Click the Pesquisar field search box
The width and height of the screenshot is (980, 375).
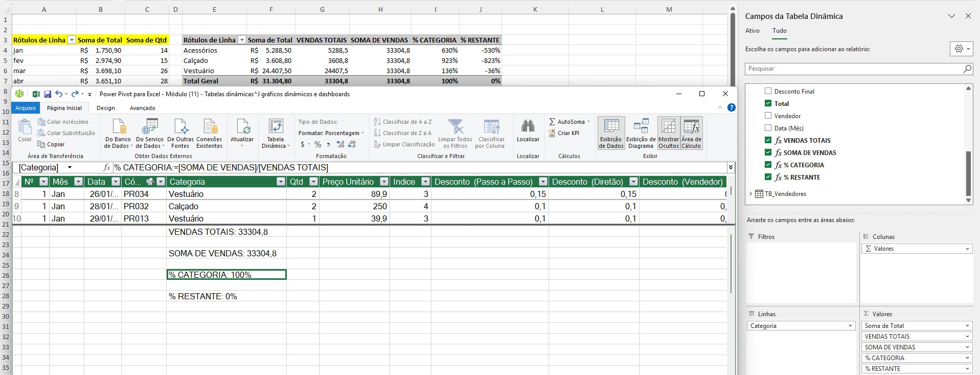(x=854, y=69)
